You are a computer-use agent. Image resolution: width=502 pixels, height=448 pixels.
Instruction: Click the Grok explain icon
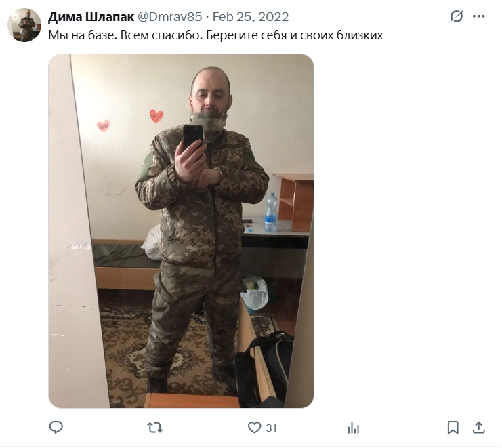click(457, 16)
